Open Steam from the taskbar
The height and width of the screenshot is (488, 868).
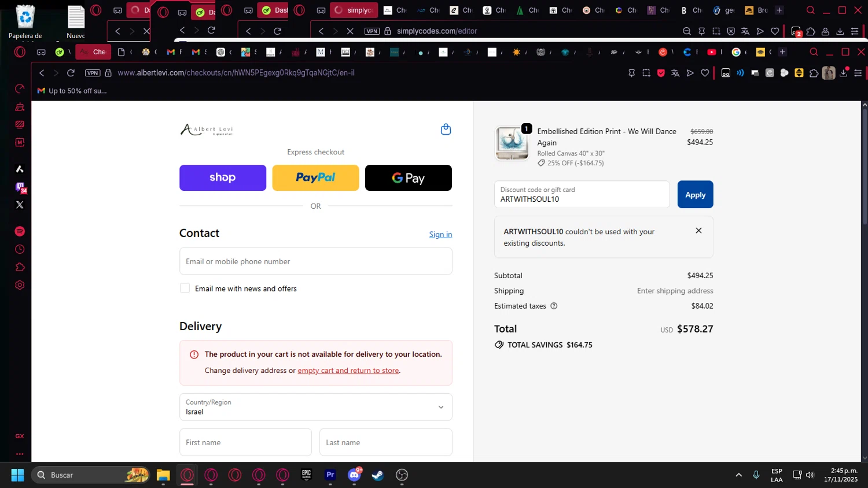(377, 475)
